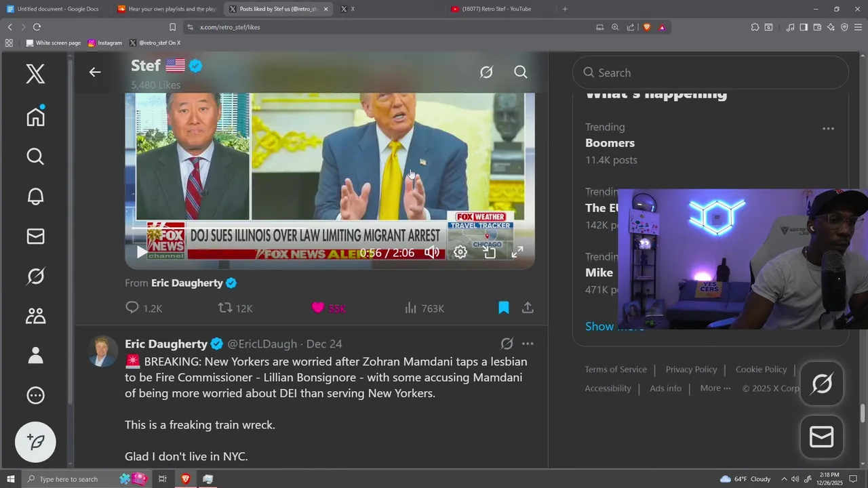Open Brave Shields lion icon
This screenshot has height=488, width=868.
tap(647, 27)
